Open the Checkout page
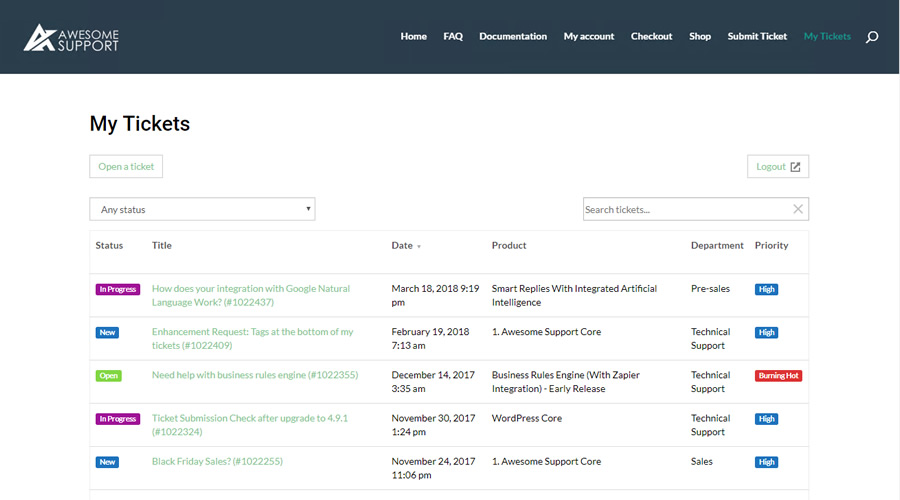The image size is (900, 500). click(651, 36)
